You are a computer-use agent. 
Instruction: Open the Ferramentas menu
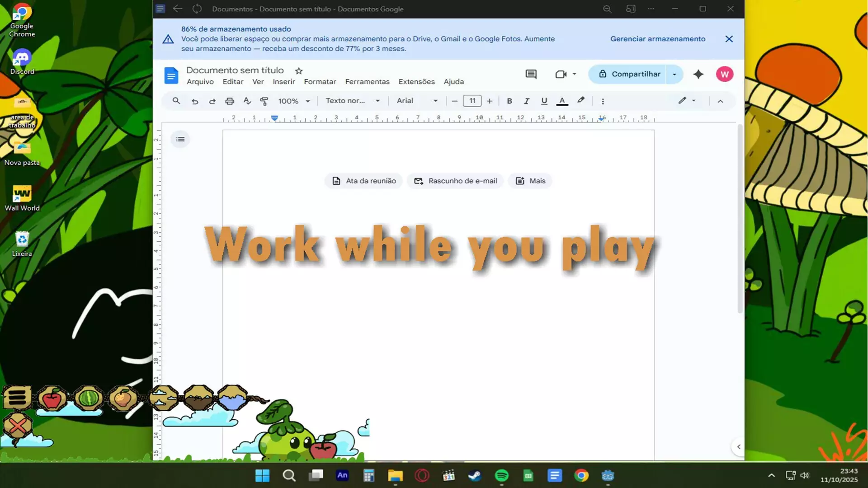point(367,81)
